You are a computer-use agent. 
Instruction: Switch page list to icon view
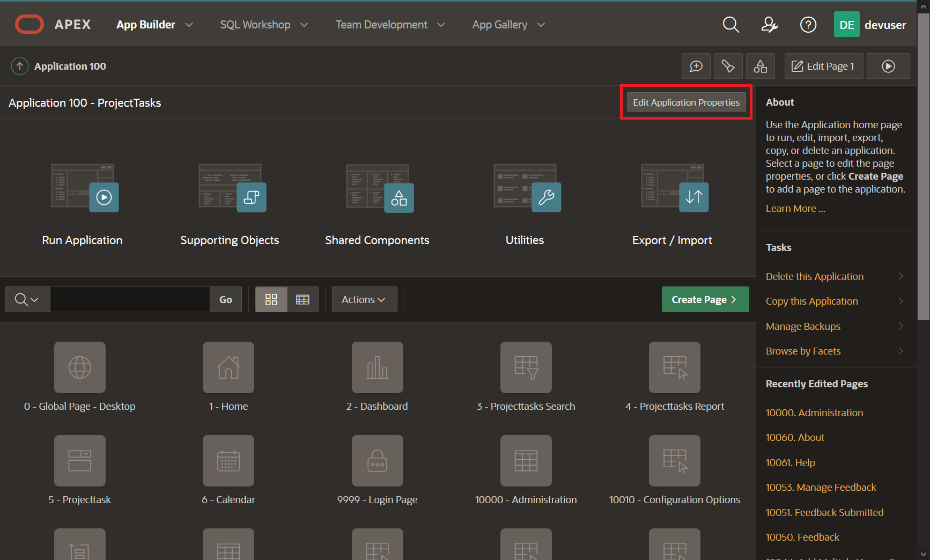coord(271,299)
